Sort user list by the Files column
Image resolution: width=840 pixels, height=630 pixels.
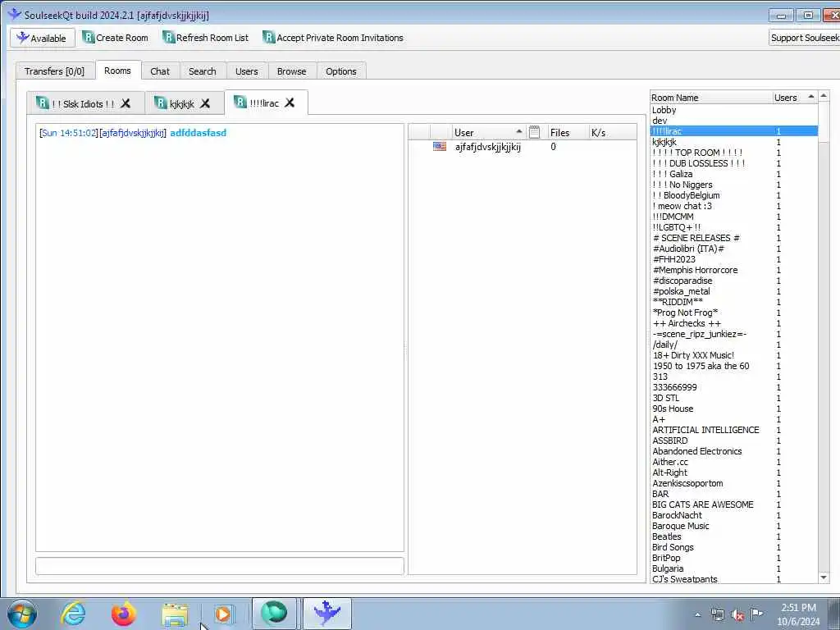click(x=566, y=132)
